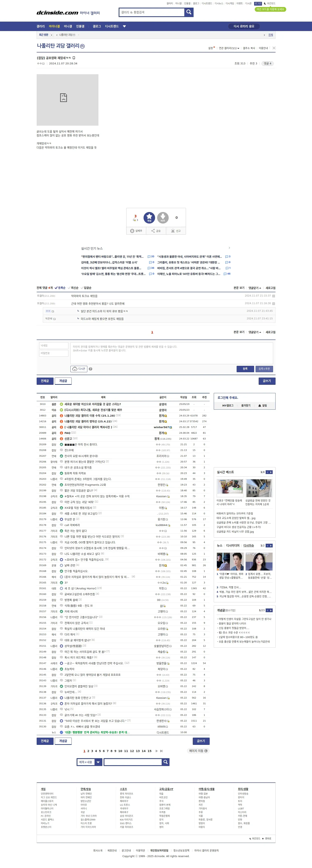Click the magnifier search button in the header
Viewport: 312px width, 868px height.
click(189, 12)
